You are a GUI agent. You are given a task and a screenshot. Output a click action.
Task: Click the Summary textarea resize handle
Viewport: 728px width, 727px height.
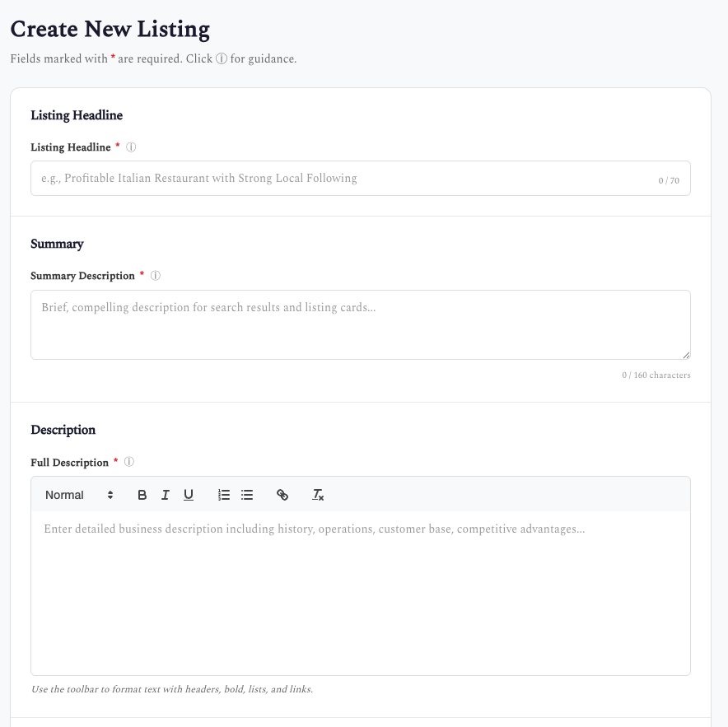687,355
